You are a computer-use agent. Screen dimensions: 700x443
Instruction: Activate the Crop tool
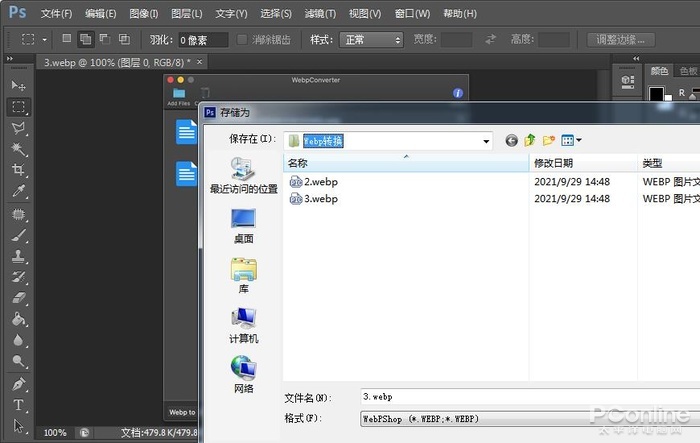click(x=18, y=170)
